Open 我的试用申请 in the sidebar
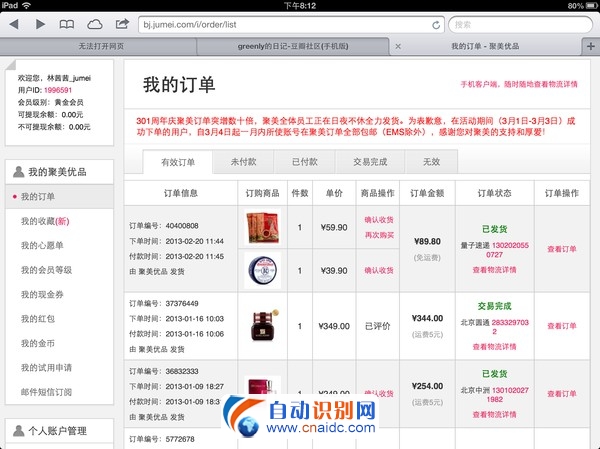Image resolution: width=600 pixels, height=449 pixels. [x=46, y=368]
